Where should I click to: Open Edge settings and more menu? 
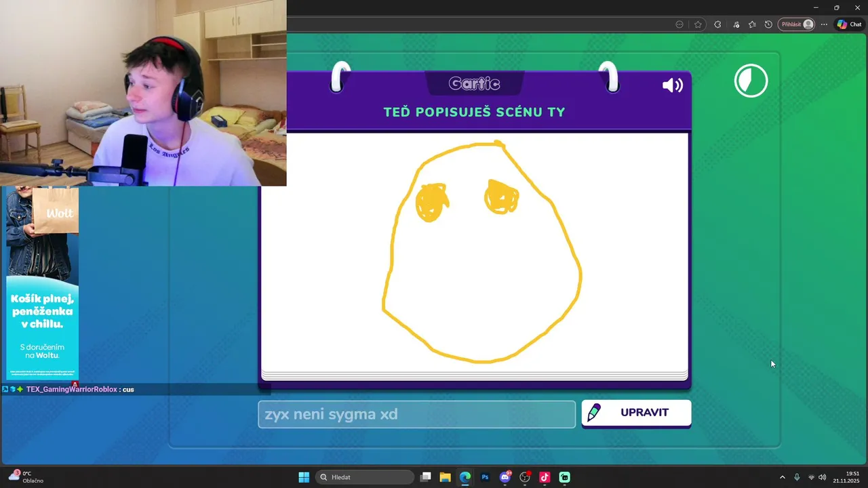[x=824, y=24]
